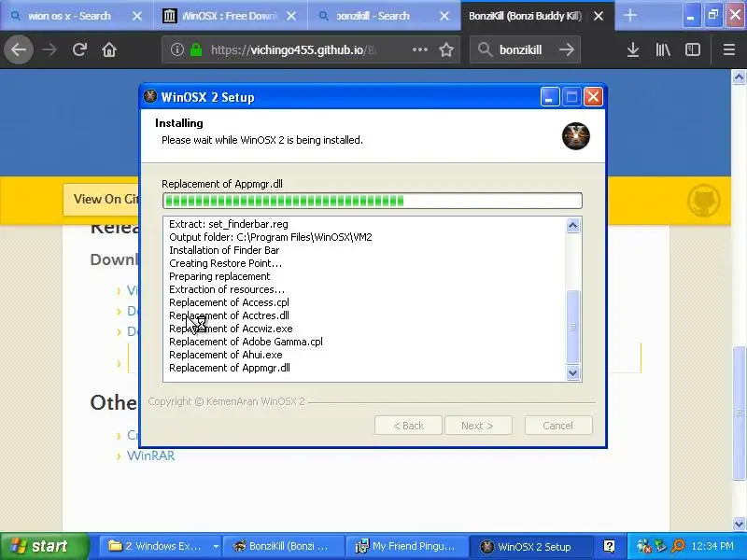Click the WinOSX X icon in title bar
The image size is (747, 560).
click(150, 97)
